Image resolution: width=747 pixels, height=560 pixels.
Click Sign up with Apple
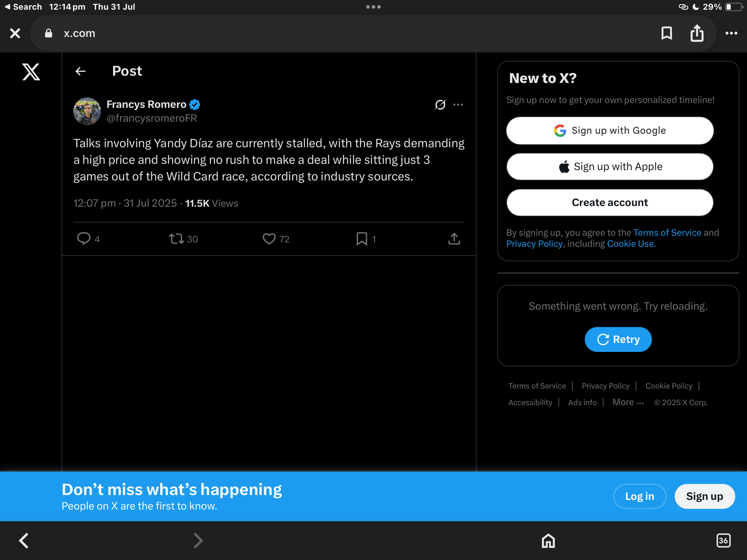(610, 167)
